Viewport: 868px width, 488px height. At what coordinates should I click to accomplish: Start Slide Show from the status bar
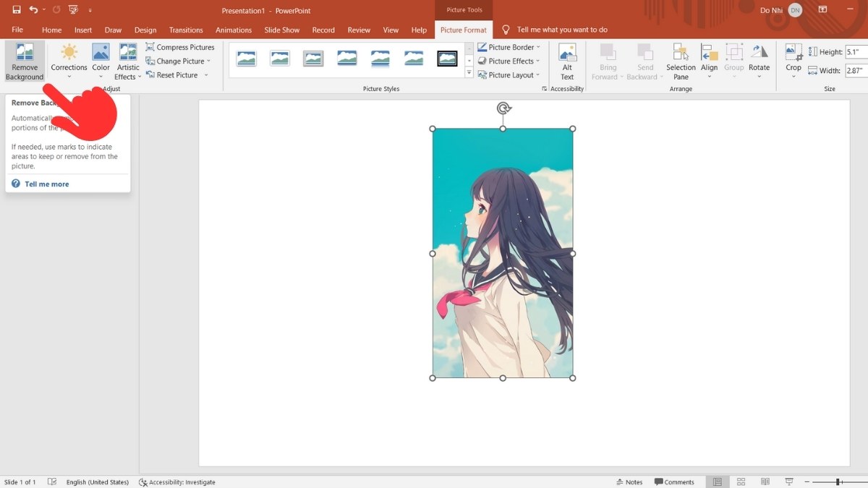click(789, 482)
